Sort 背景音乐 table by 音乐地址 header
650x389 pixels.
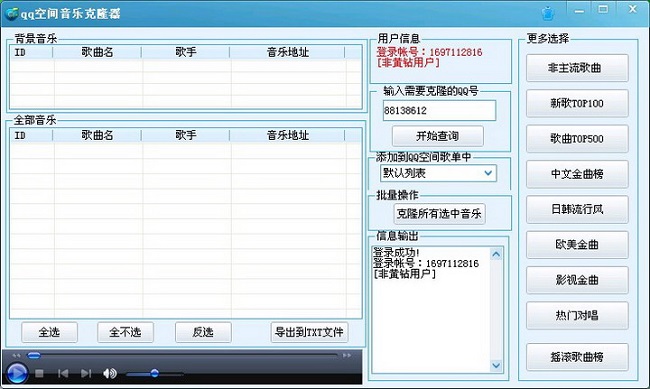287,52
